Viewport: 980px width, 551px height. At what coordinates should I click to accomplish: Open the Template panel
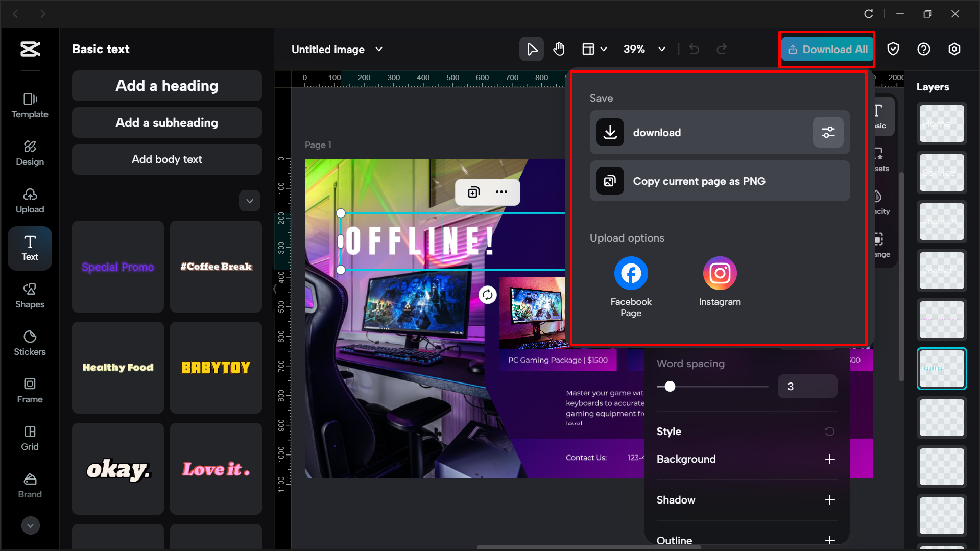pyautogui.click(x=30, y=106)
